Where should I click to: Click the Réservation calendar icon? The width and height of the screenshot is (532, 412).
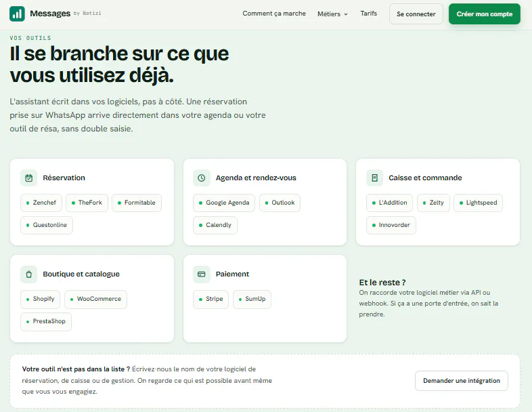(29, 178)
